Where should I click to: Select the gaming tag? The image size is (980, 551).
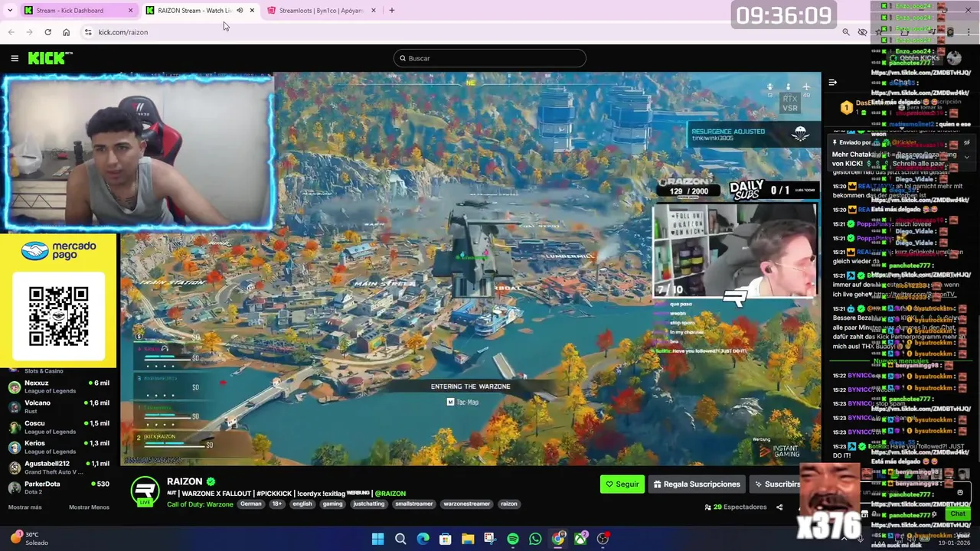tap(332, 504)
